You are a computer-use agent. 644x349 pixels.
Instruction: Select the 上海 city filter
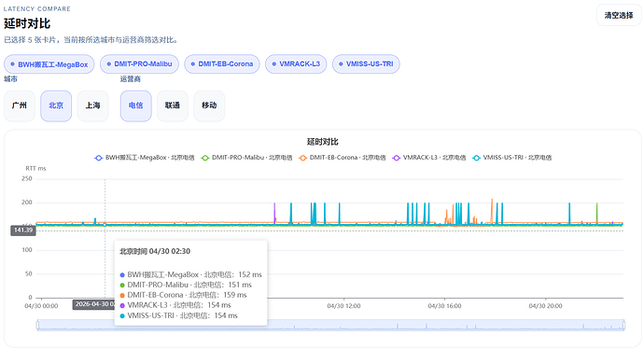(92, 106)
